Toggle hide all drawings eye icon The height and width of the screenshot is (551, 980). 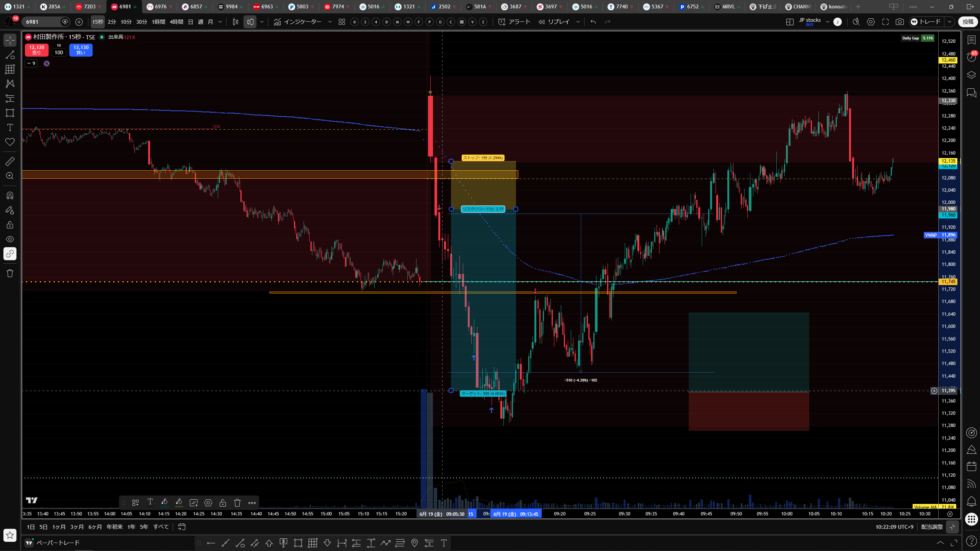tap(10, 239)
